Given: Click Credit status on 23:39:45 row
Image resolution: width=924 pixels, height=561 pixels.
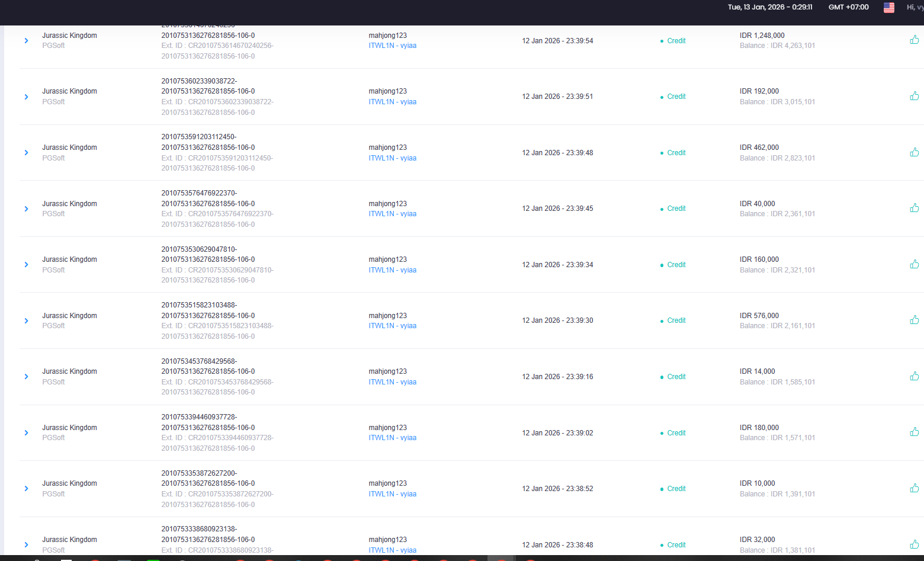Looking at the screenshot, I should pyautogui.click(x=676, y=209).
